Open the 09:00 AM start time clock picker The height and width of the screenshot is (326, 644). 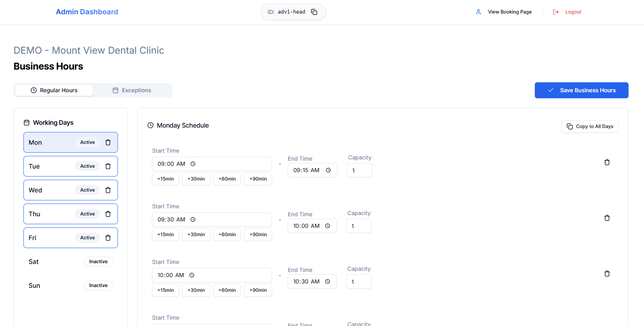(193, 164)
